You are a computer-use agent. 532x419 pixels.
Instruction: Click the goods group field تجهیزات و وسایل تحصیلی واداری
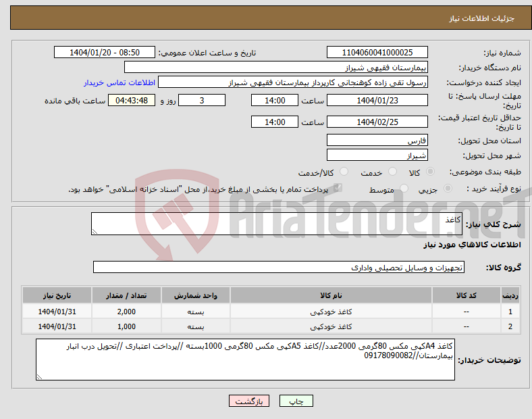279,267
